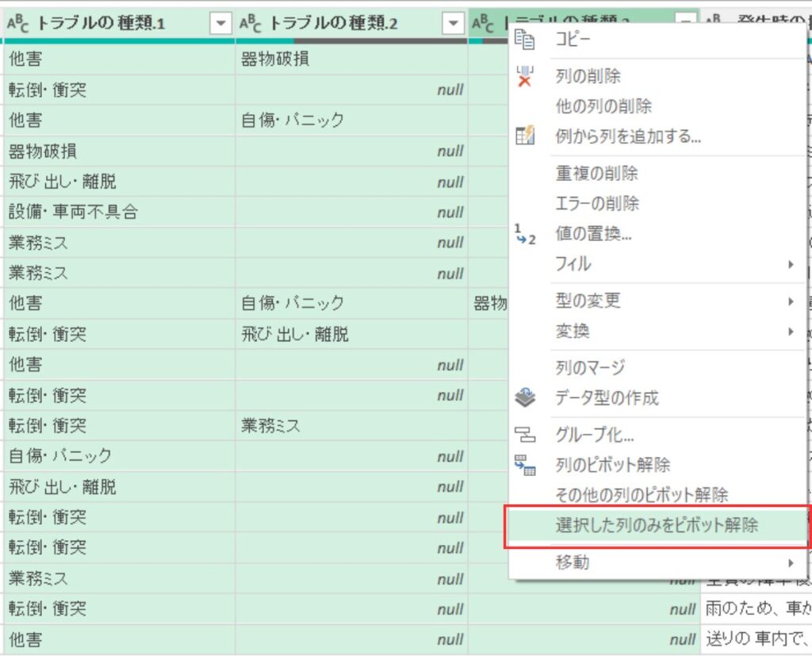Screen dimensions: 812x656
Task: Click the ABC type icon of トラブルの種類.1
Action: [x=18, y=23]
